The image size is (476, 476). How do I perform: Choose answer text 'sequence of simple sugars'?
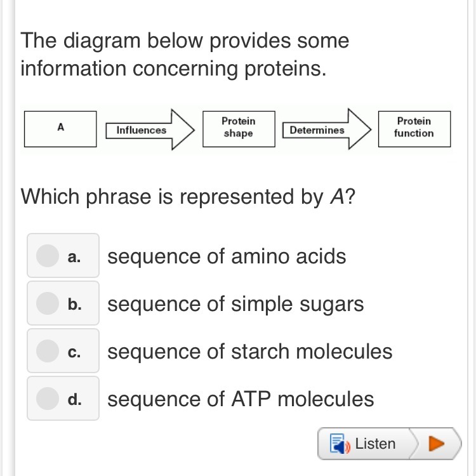pos(235,304)
